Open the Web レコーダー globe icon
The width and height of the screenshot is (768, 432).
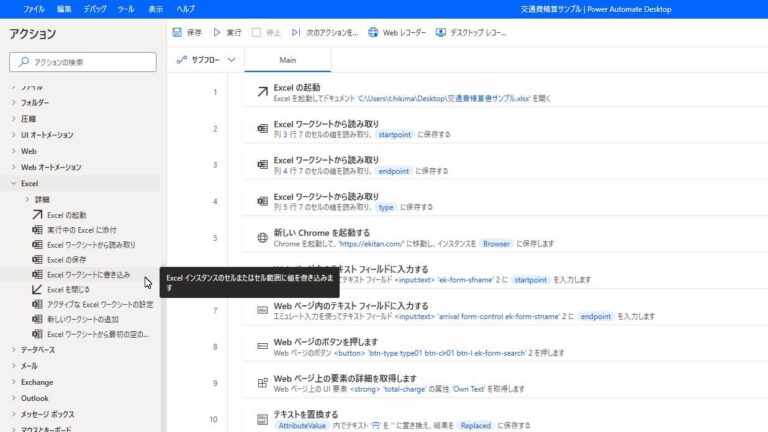pos(373,32)
